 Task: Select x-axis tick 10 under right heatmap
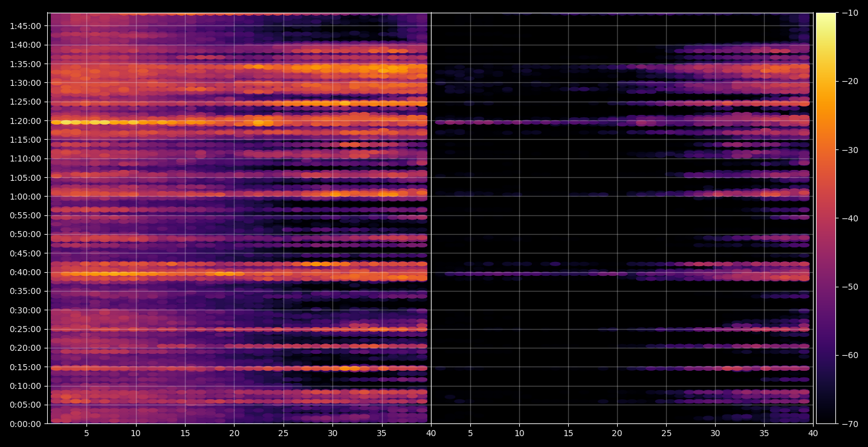pos(519,433)
